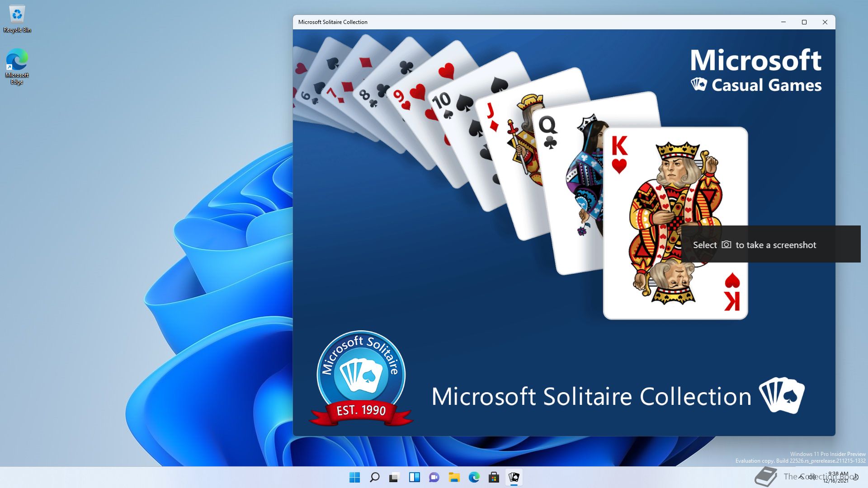Close the Microsoft Solitaire Collection window
Viewport: 868px width, 488px height.
pyautogui.click(x=825, y=22)
